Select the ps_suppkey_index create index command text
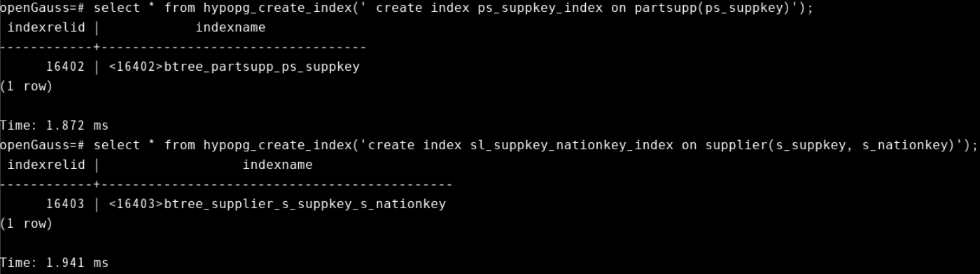This screenshot has width=980, height=274. coord(453,8)
